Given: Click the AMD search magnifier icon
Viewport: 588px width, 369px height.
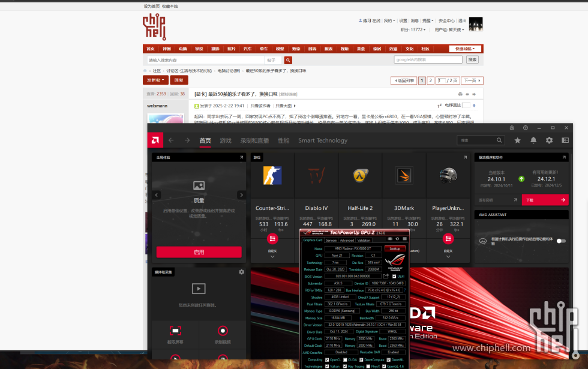Looking at the screenshot, I should click(499, 140).
